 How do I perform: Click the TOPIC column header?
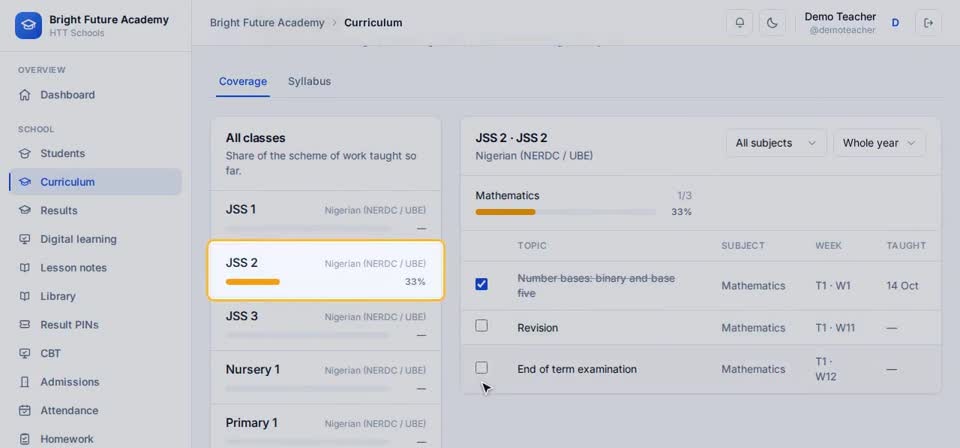click(531, 245)
